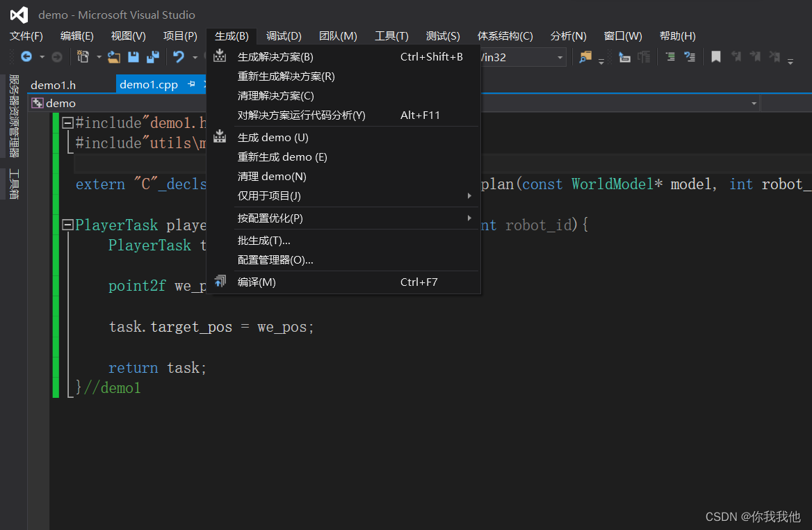Click the Next Bookmark icon
This screenshot has width=812, height=530.
(756, 57)
